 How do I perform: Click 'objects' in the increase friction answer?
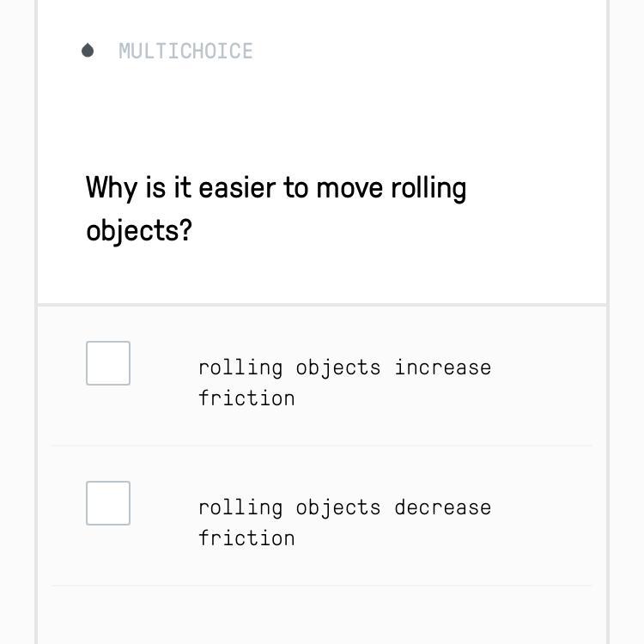click(x=338, y=368)
